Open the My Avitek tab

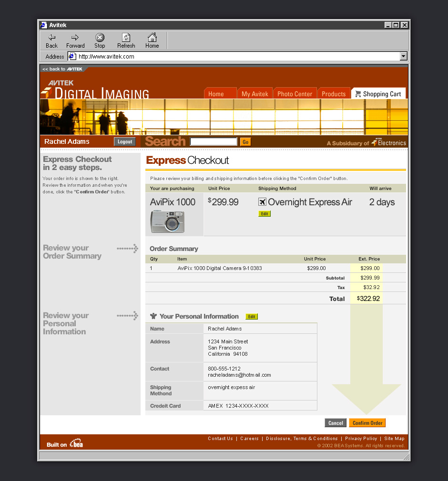click(x=255, y=94)
